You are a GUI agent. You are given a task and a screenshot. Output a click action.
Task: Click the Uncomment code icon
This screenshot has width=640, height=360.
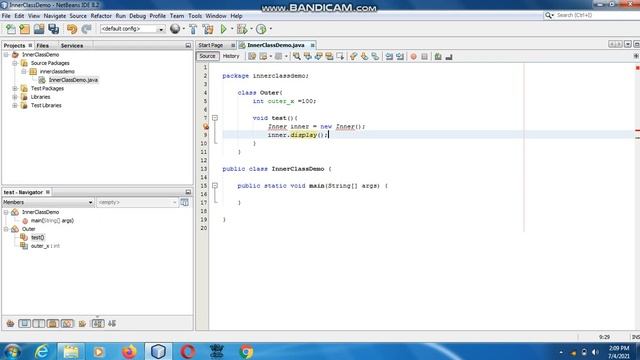point(449,56)
